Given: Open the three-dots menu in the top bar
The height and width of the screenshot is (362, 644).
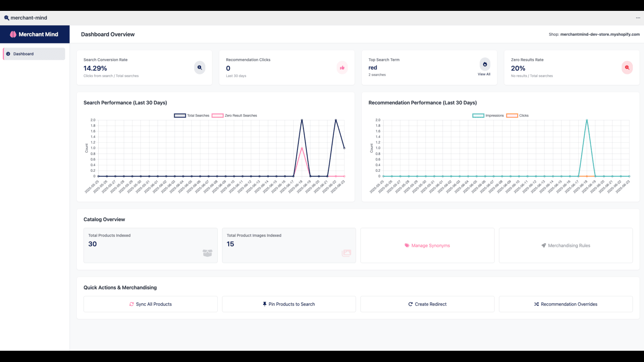Looking at the screenshot, I should coord(638,18).
